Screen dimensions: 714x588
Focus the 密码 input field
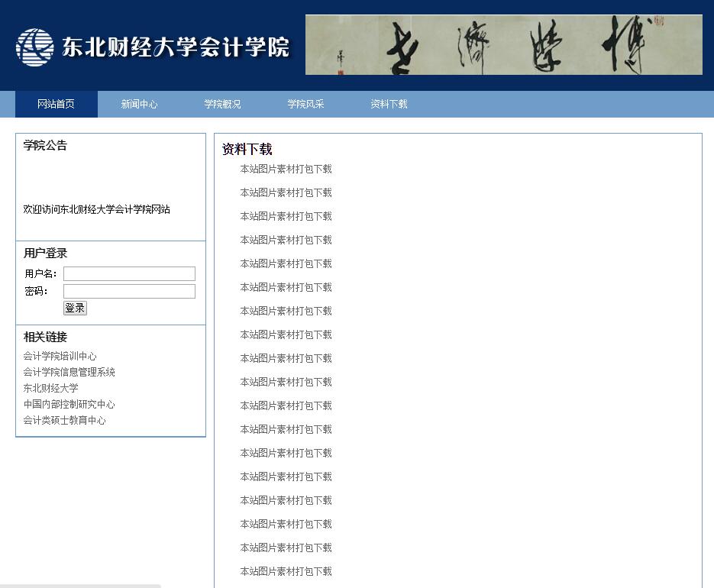coord(129,292)
